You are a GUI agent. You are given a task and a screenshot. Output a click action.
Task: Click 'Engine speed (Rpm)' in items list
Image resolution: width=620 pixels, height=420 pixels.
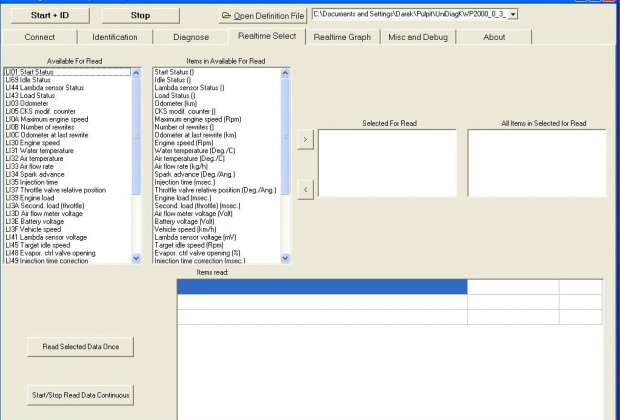point(217,143)
